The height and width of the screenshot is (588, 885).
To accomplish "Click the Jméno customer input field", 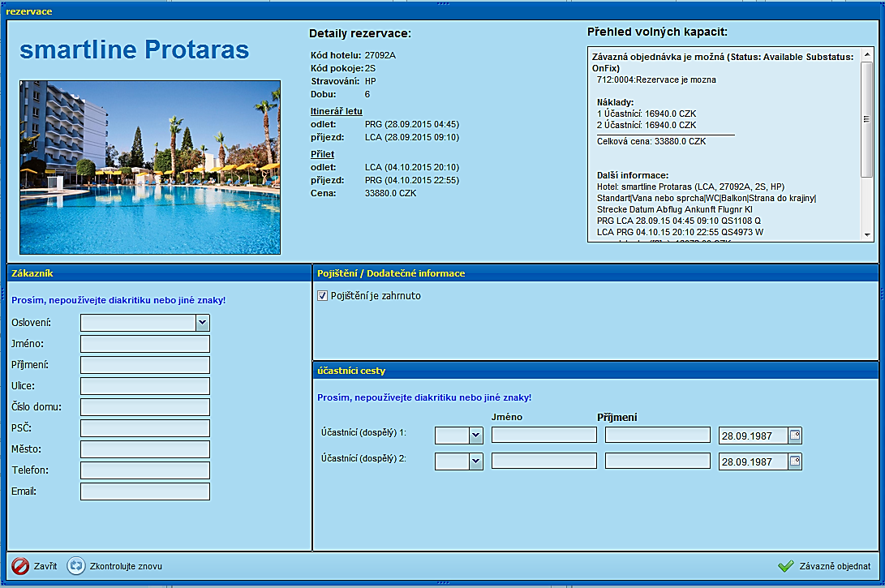I will 145,344.
